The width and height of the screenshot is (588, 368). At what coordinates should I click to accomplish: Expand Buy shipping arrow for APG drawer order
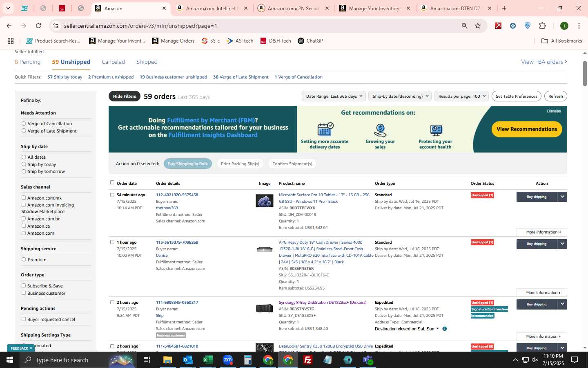coord(562,244)
